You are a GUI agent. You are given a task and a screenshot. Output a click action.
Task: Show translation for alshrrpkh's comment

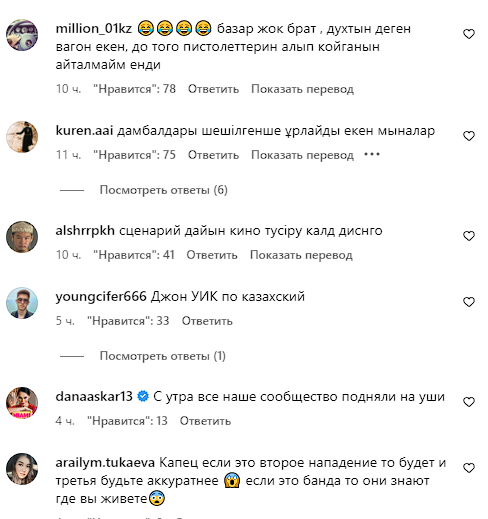(301, 255)
